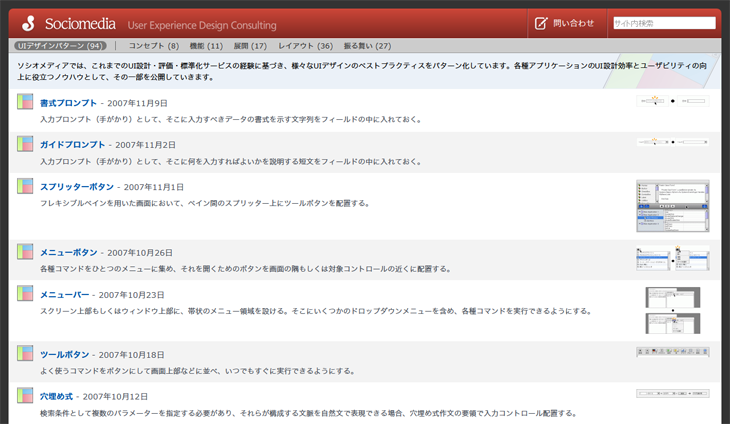The width and height of the screenshot is (730, 424).
Task: Select the UIデザインパターン (94) tab
Action: point(60,46)
